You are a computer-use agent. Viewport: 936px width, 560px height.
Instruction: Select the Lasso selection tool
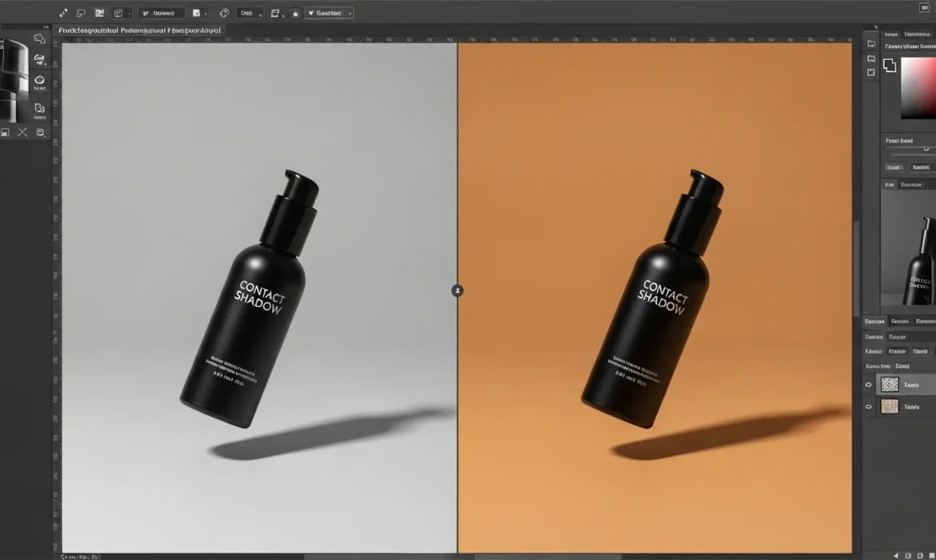point(81,13)
